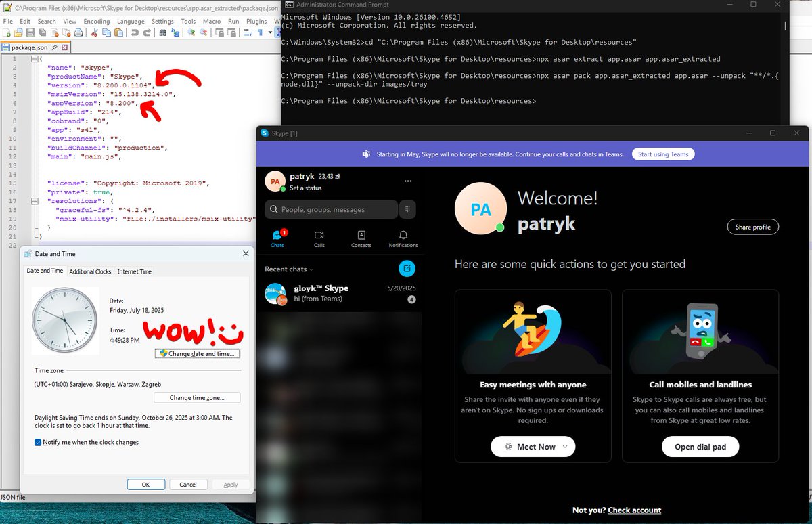This screenshot has height=524, width=812.
Task: Expand Meet Now chevron dropdown
Action: (x=565, y=447)
